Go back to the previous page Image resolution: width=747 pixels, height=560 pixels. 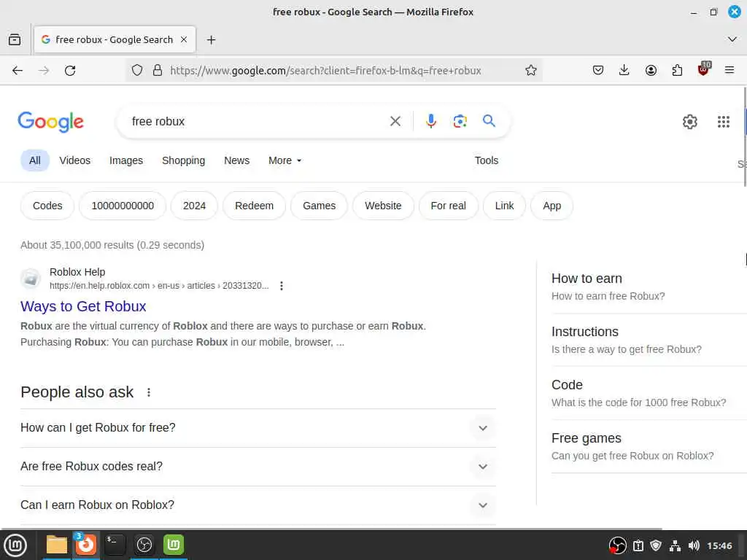[x=18, y=71]
